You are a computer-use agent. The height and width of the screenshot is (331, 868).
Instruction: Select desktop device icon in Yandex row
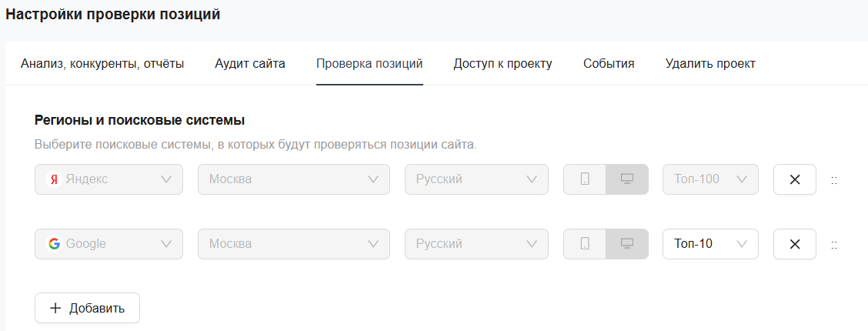[627, 179]
